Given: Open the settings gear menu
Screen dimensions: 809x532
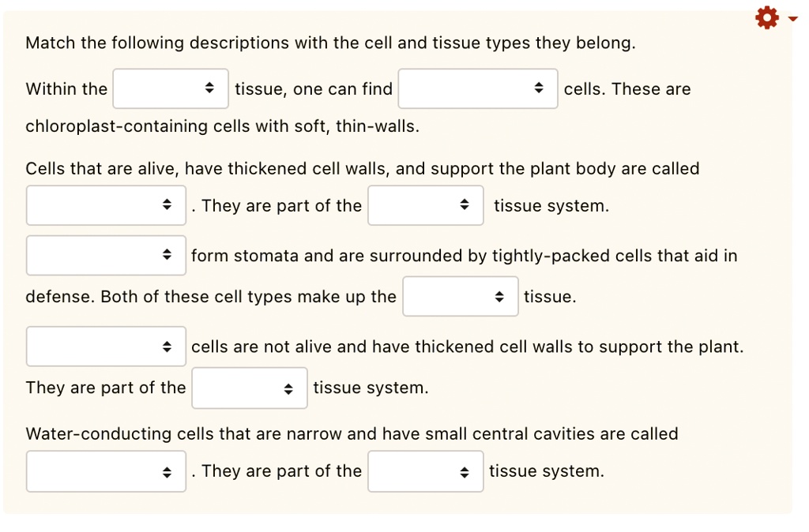Looking at the screenshot, I should [766, 17].
